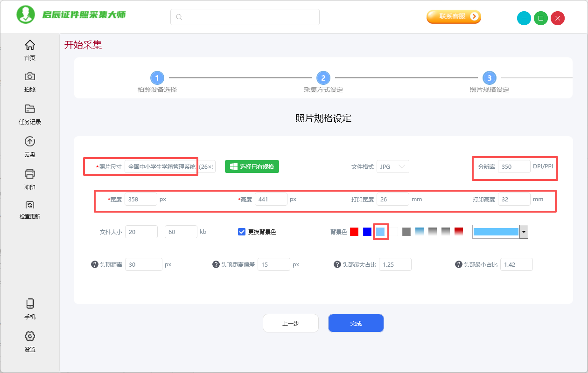Click 检查更新 to check for updates
Viewport: 588px width, 373px height.
click(30, 210)
